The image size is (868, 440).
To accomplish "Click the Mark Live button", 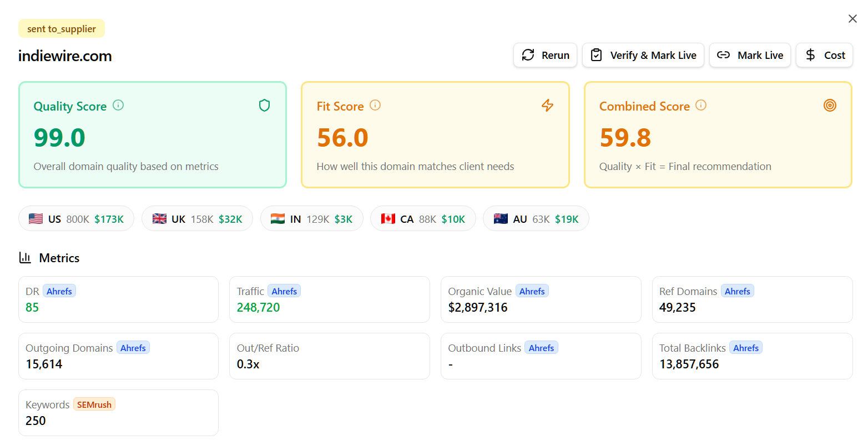I will pos(750,55).
